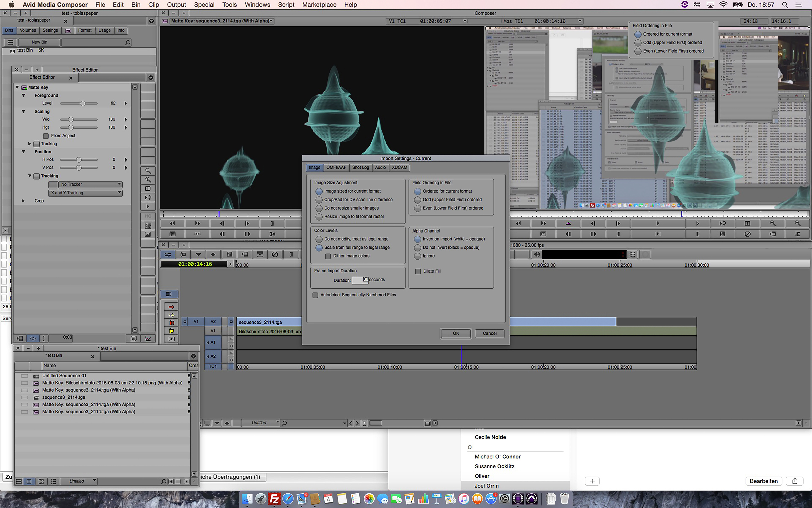Collapse the Scaling parameter group
Image resolution: width=812 pixels, height=508 pixels.
[x=24, y=111]
